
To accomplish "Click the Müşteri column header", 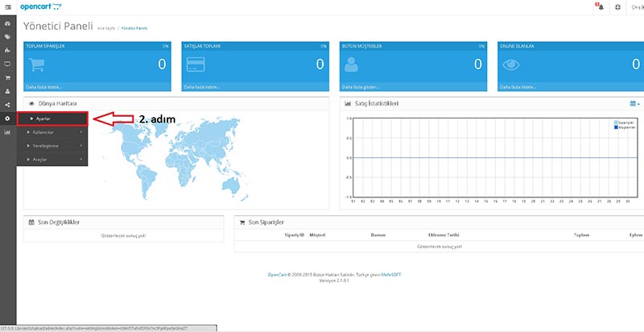I will [x=317, y=235].
